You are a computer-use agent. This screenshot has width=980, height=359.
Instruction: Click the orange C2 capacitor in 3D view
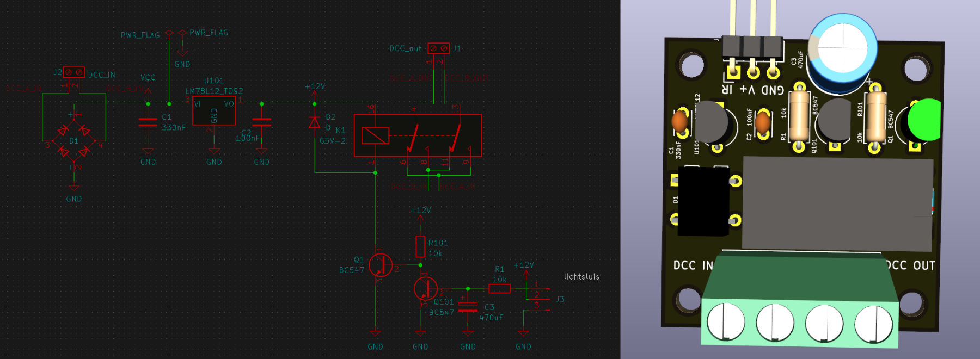763,122
